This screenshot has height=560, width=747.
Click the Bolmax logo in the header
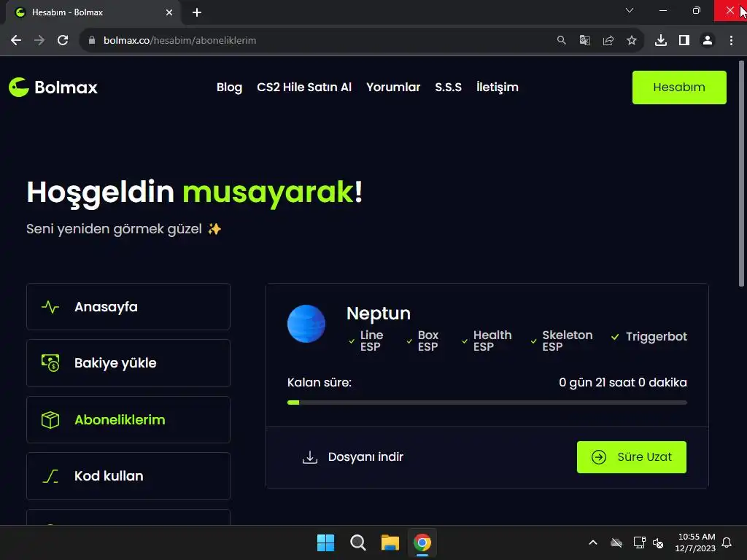tap(53, 87)
